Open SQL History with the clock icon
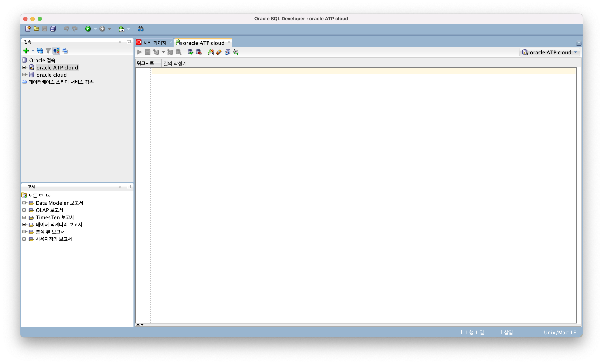Viewport: 603px width, 364px height. pos(227,52)
